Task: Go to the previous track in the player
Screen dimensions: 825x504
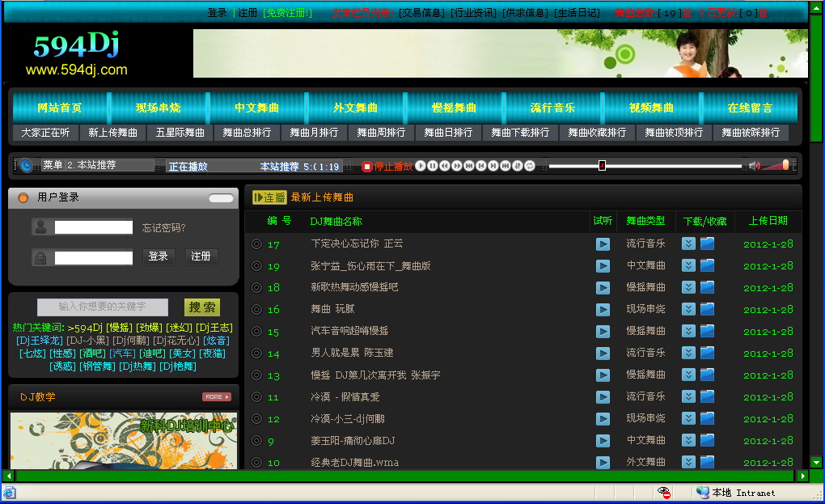Action: tap(481, 166)
